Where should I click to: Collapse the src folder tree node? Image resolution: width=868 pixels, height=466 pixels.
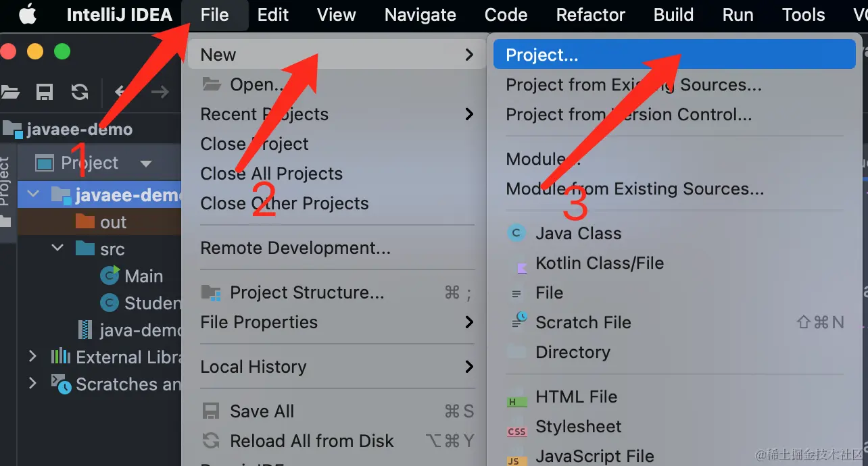57,249
